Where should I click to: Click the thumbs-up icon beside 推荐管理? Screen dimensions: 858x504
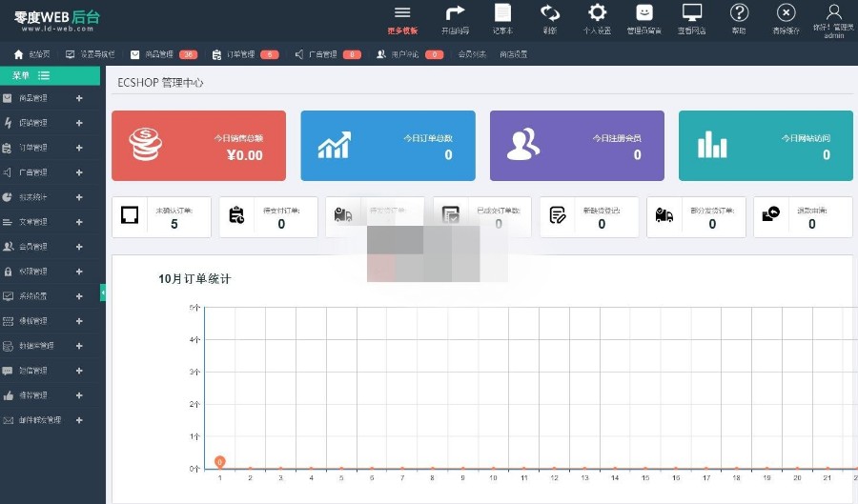point(8,395)
